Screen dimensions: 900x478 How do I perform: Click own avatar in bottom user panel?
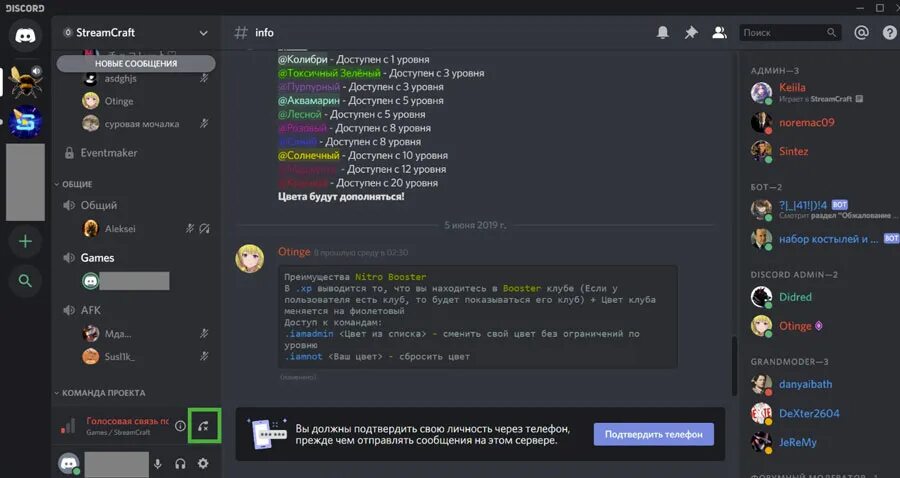click(x=69, y=464)
